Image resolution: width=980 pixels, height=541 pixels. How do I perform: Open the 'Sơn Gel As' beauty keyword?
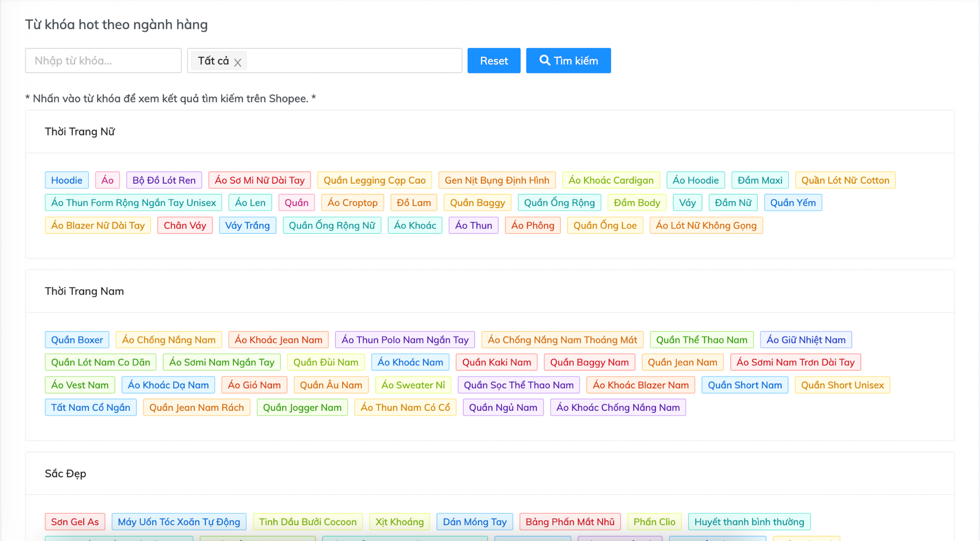click(75, 522)
